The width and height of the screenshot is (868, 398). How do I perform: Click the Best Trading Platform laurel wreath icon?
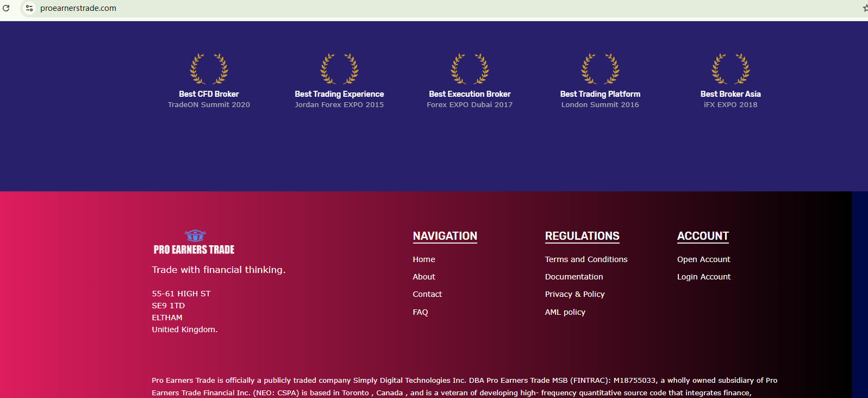click(x=600, y=69)
